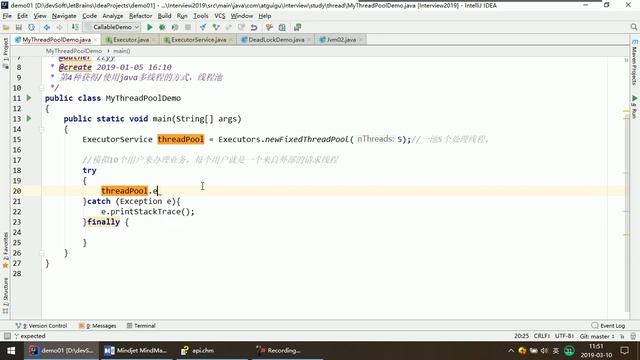This screenshot has height=360, width=640.
Task: Open the View menu
Action: click(40, 16)
